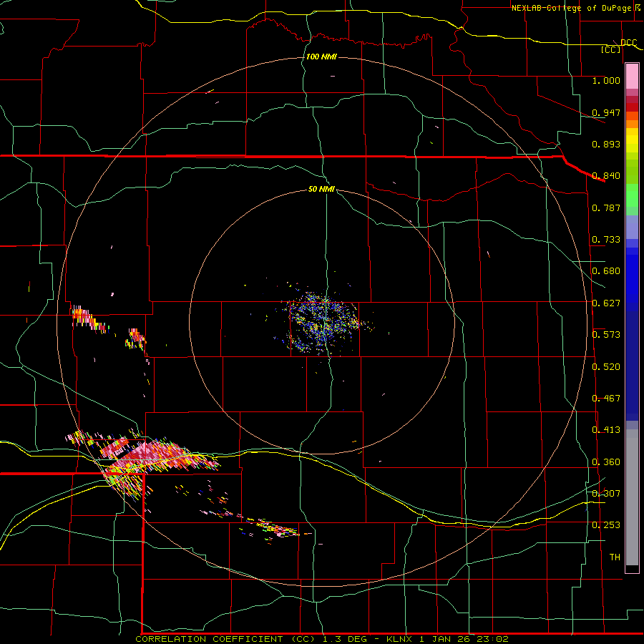Click the 0.893 legend value
Image resolution: width=644 pixels, height=644 pixels.
coord(606,144)
